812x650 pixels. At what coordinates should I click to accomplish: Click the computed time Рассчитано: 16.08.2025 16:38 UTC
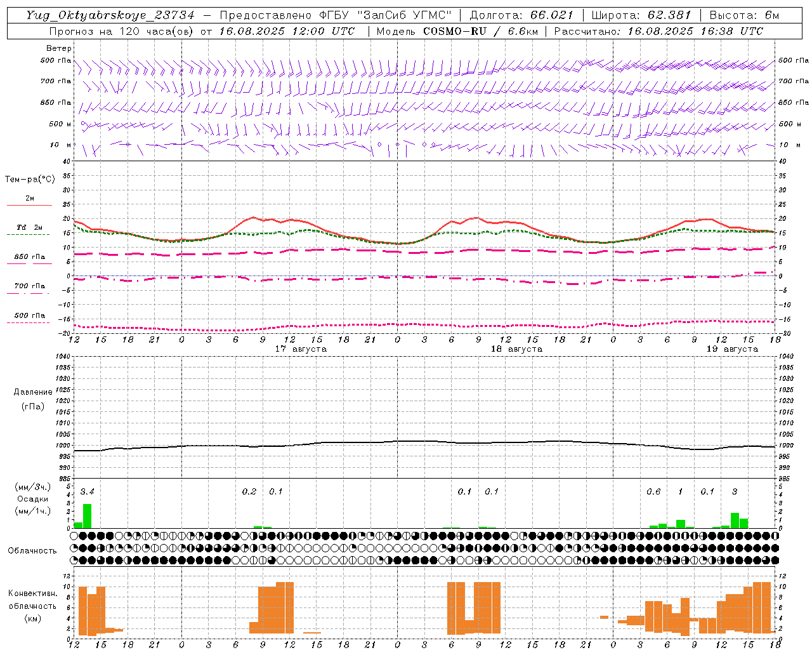[658, 31]
